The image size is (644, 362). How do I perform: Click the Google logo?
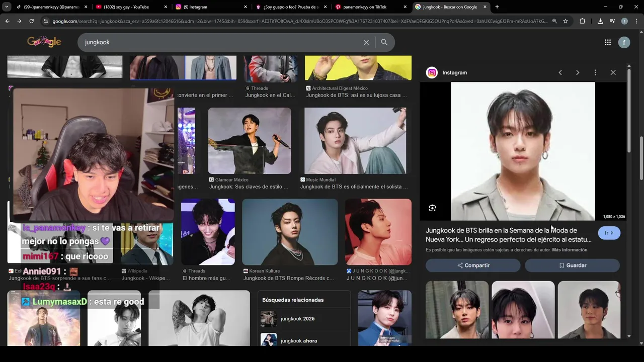44,42
